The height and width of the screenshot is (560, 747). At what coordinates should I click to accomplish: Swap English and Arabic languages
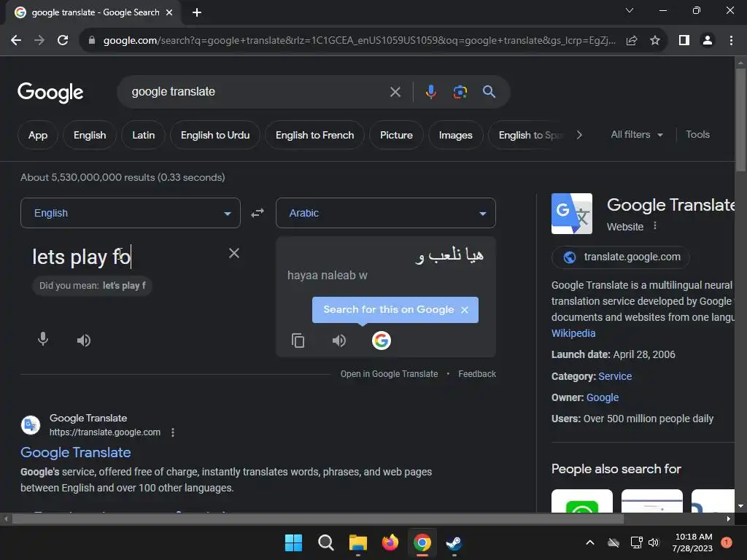click(258, 213)
